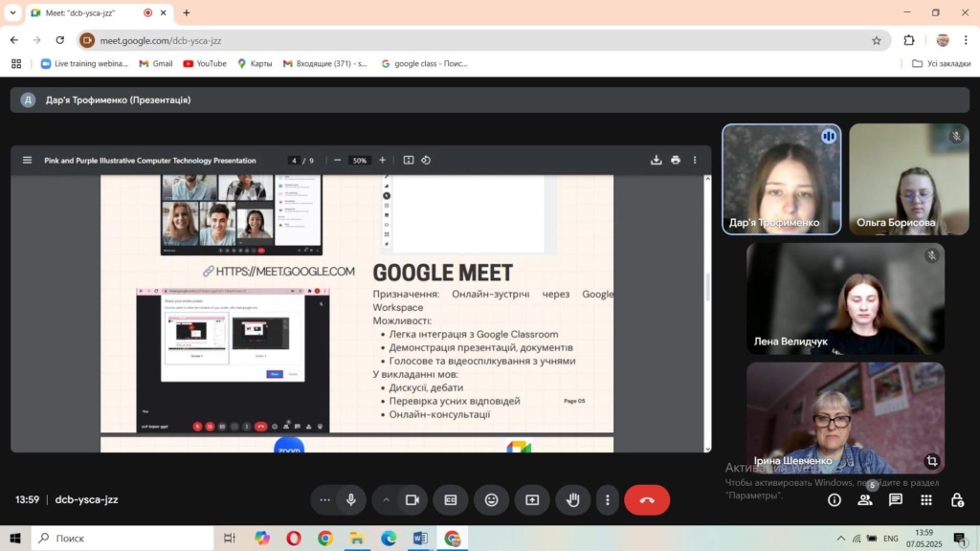
Task: Open the google class search bookmark
Action: [424, 64]
